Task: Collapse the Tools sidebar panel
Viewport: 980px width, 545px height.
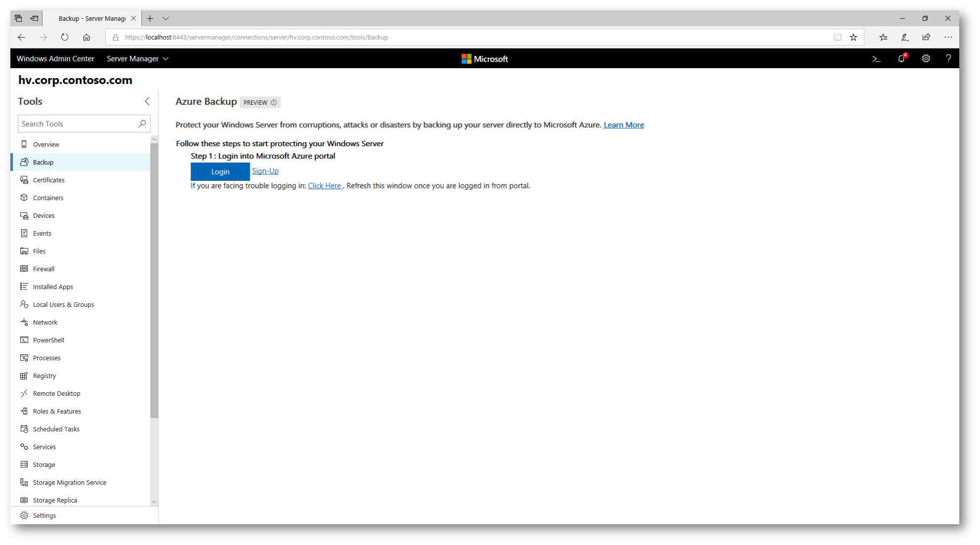Action: click(147, 101)
